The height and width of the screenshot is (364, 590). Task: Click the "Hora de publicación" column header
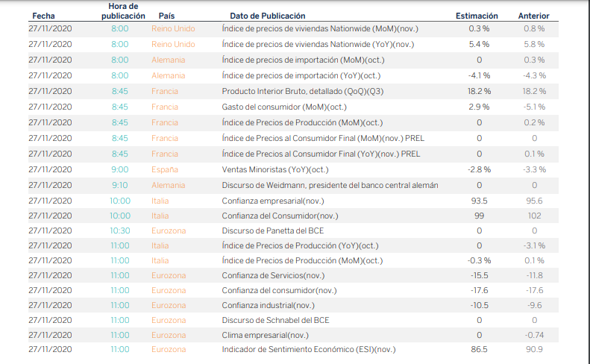tap(118, 10)
